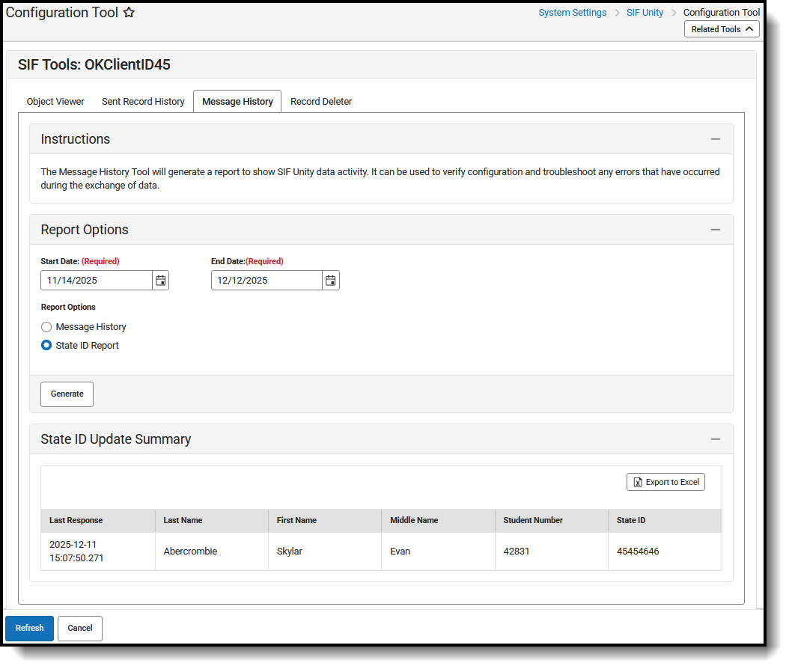
Task: Select the Message History tab
Action: tap(237, 101)
